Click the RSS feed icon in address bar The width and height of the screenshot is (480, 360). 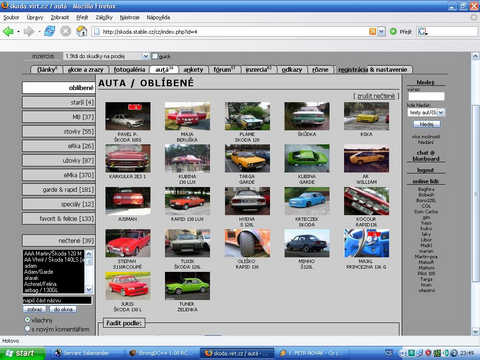point(372,32)
